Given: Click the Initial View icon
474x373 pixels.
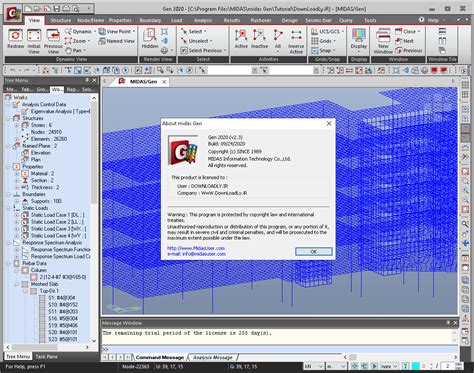Looking at the screenshot, I should (x=34, y=41).
